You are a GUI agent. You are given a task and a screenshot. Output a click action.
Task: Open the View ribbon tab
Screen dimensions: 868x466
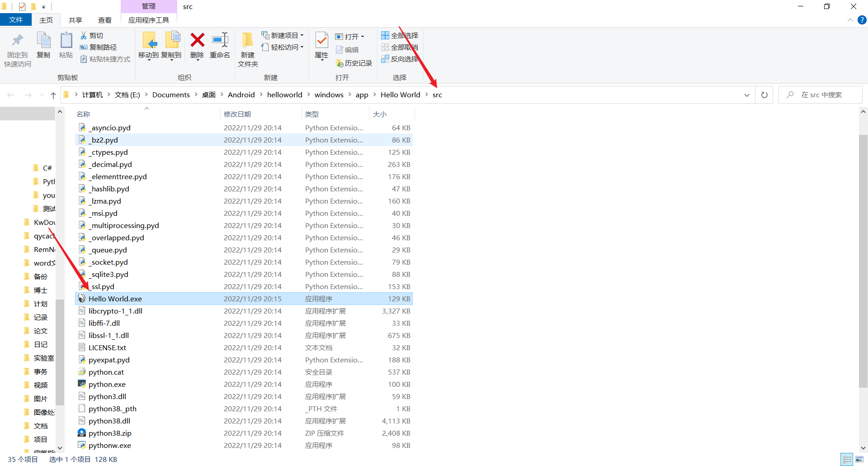click(105, 20)
